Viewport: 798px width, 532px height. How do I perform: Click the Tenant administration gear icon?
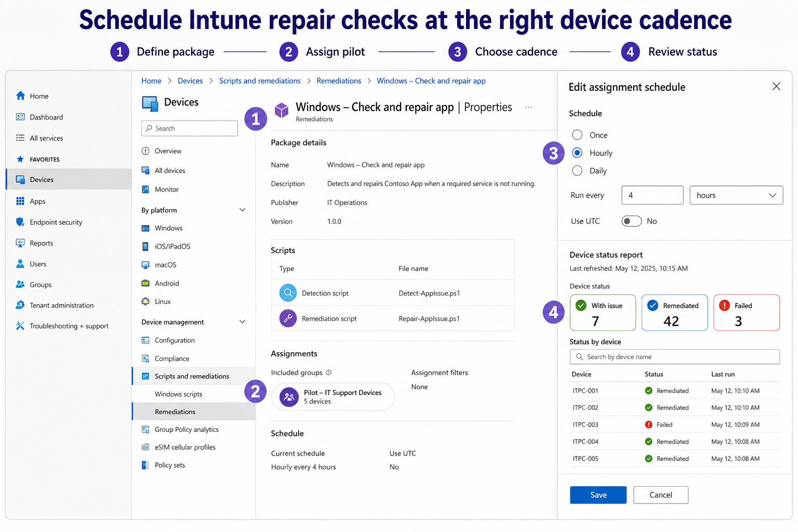coord(20,305)
